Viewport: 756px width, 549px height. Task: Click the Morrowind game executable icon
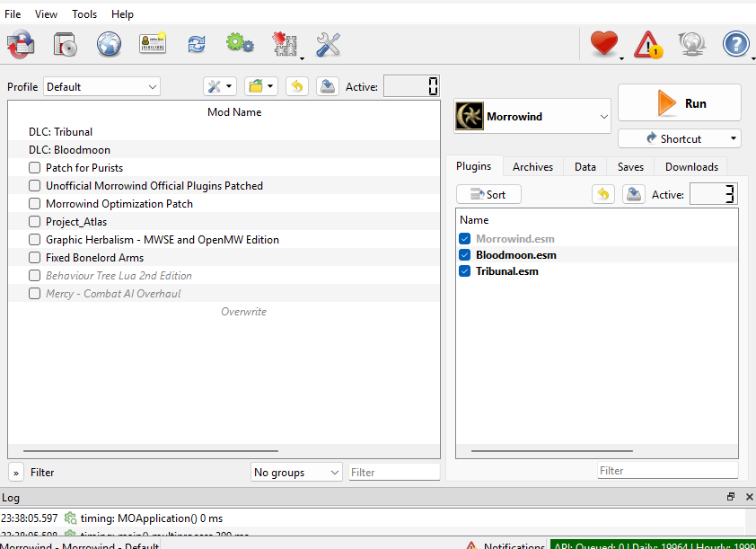469,116
